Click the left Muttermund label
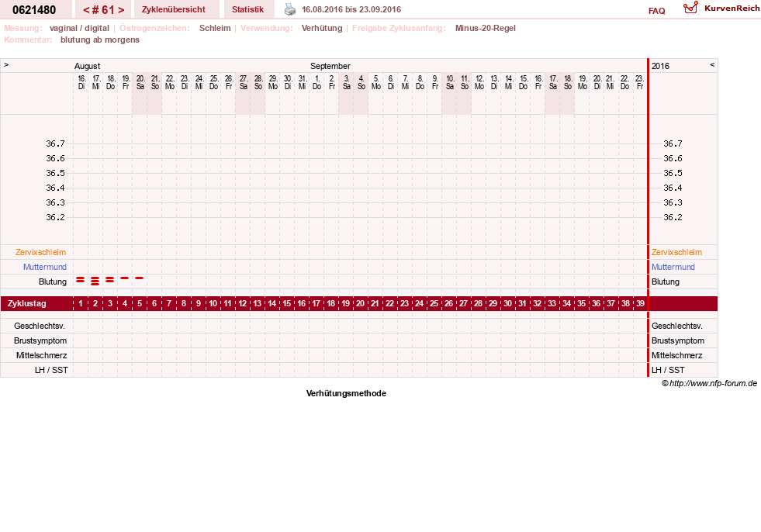The width and height of the screenshot is (761, 532). click(x=45, y=267)
